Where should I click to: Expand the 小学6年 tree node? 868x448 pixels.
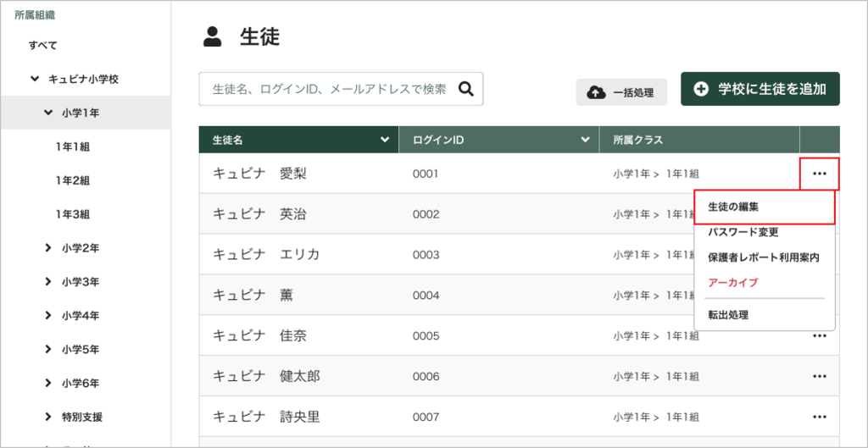[x=47, y=384]
